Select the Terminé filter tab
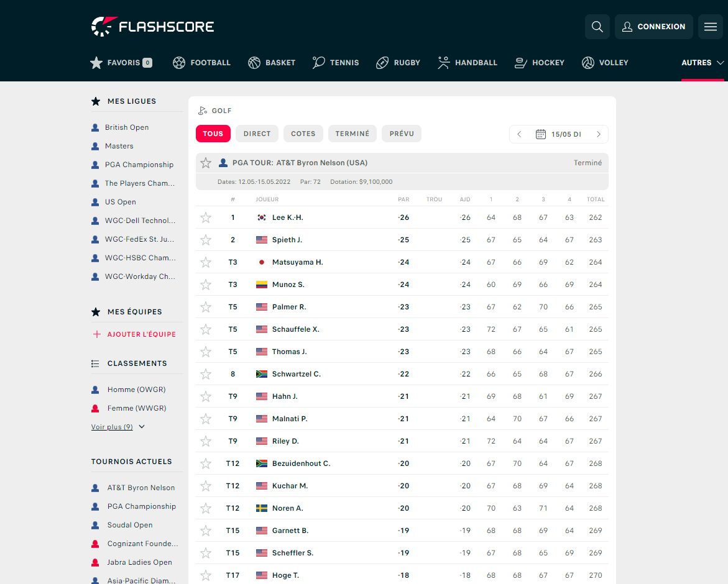Viewport: 728px width, 584px height. click(x=352, y=134)
